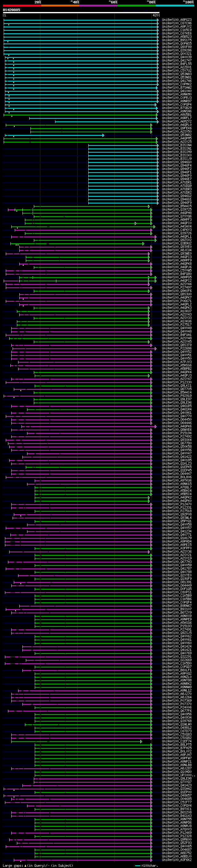Click the white query sequence bar
The width and height of the screenshot is (197, 868).
coord(81,13)
